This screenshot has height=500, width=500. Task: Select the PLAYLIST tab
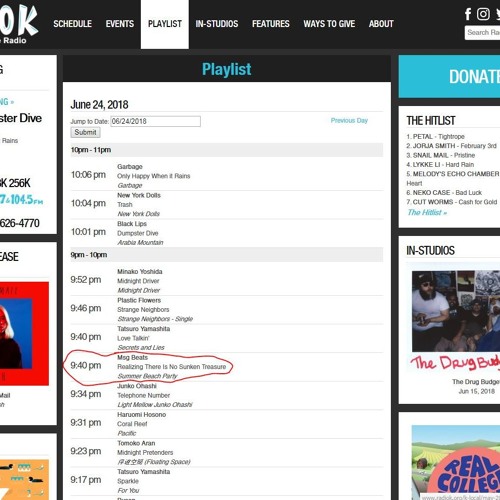click(165, 24)
